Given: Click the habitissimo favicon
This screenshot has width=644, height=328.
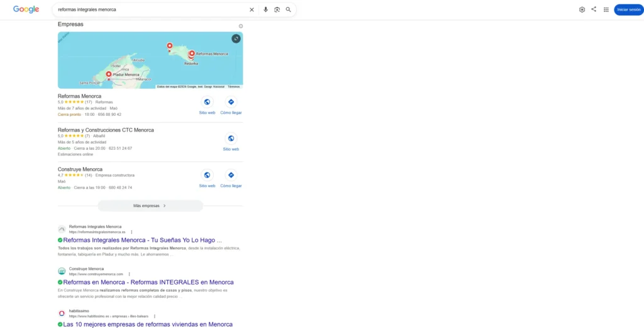Looking at the screenshot, I should point(62,313).
